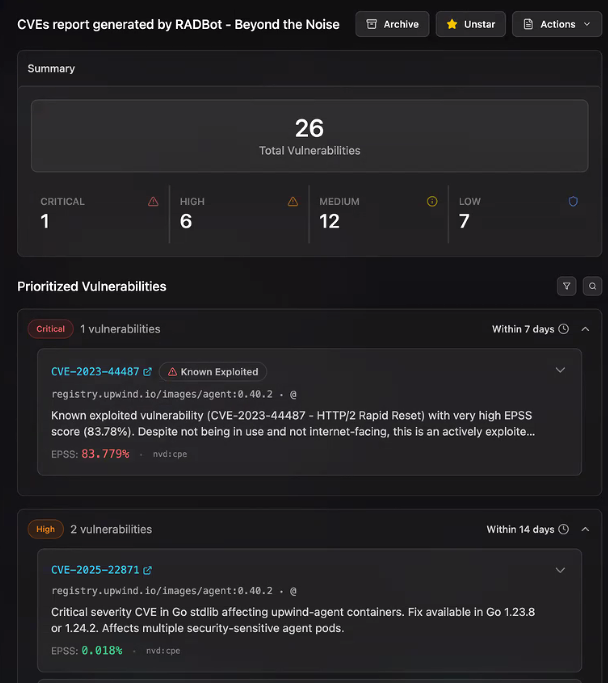
Task: Click the Critical severity warning triangle icon
Action: coord(153,201)
